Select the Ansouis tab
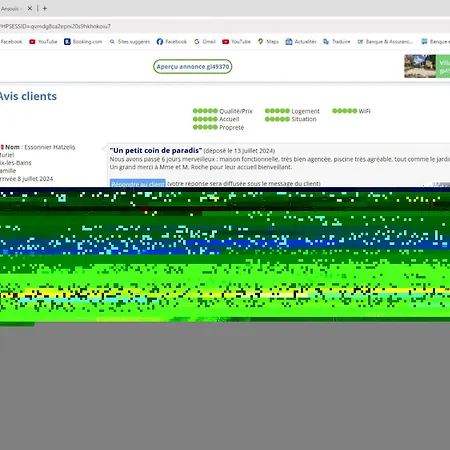The image size is (450, 450). point(12,8)
